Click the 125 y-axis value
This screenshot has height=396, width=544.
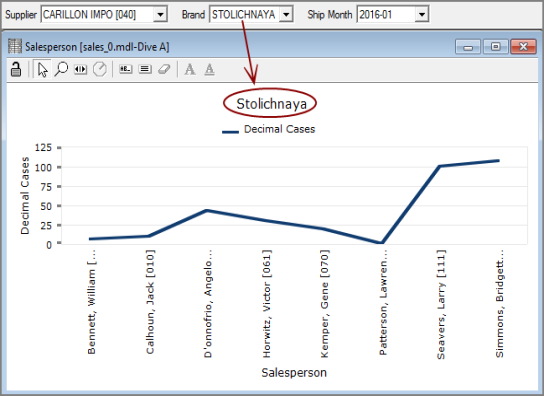pos(43,148)
